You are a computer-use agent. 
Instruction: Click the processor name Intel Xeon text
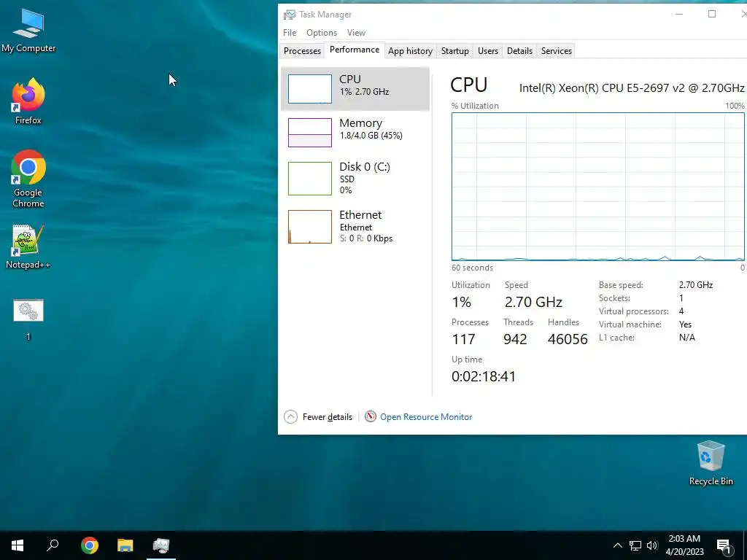pos(632,88)
